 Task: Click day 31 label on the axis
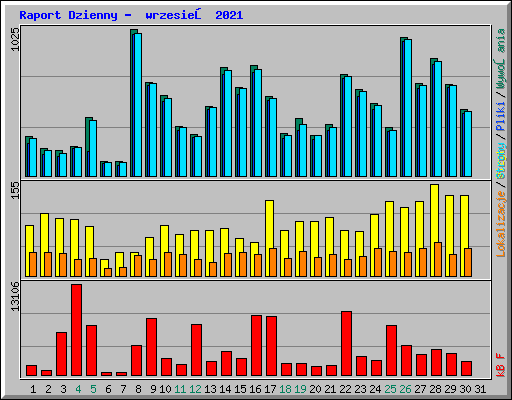click(x=480, y=389)
